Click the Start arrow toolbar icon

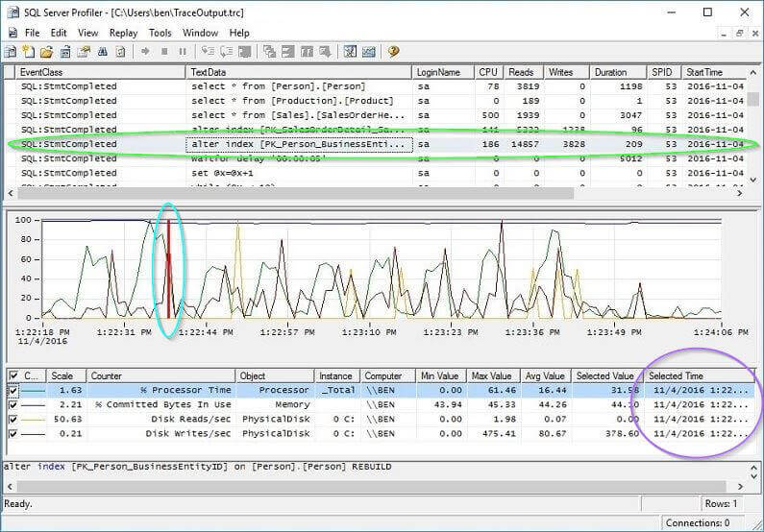[145, 52]
